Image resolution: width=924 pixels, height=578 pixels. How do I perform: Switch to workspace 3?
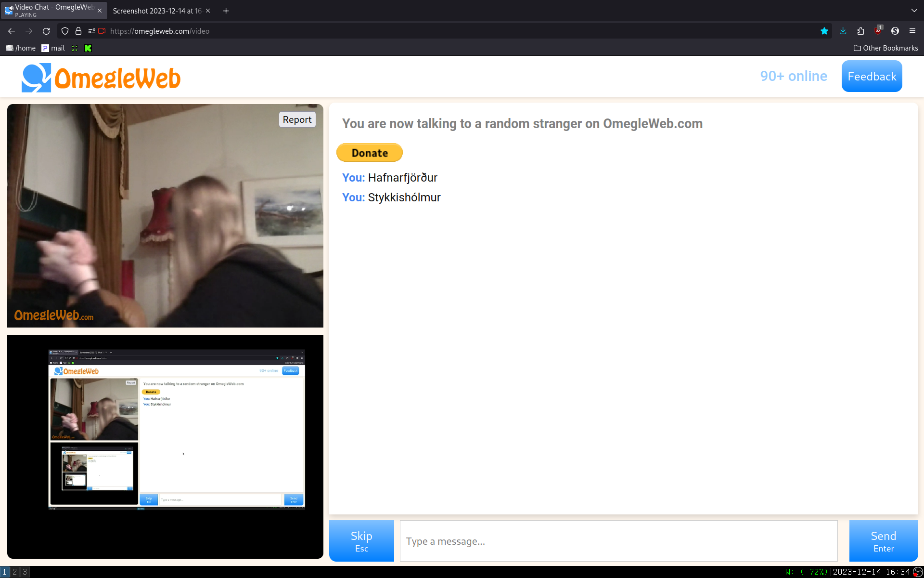pyautogui.click(x=25, y=572)
